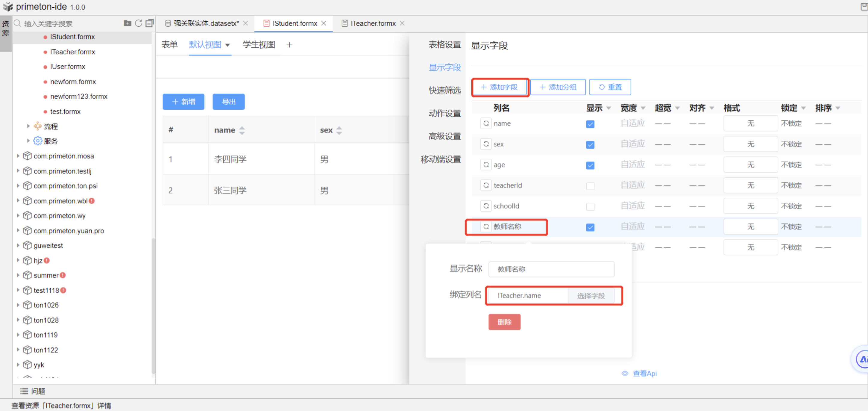Click the 显示名称 input field
Image resolution: width=868 pixels, height=411 pixels.
(x=551, y=269)
